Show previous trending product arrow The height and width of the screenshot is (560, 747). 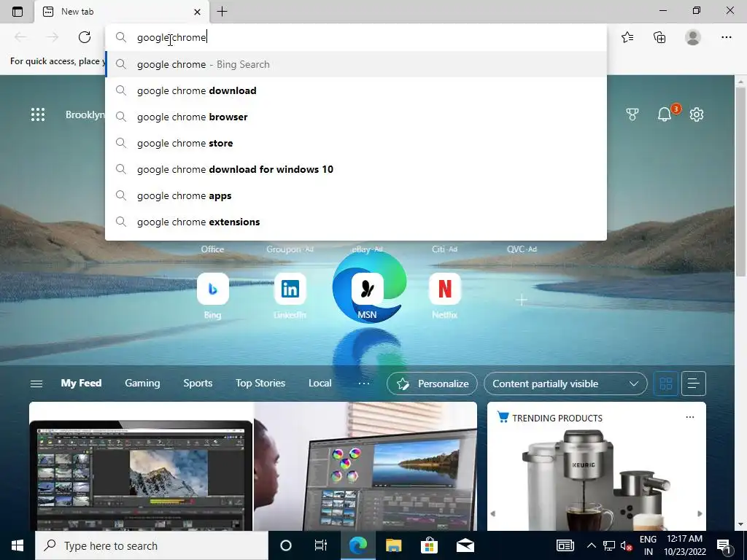[x=493, y=513]
